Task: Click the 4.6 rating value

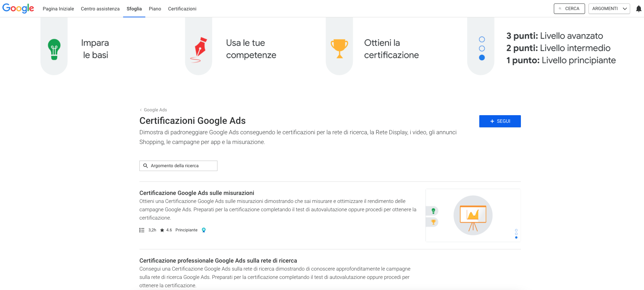Action: 169,230
